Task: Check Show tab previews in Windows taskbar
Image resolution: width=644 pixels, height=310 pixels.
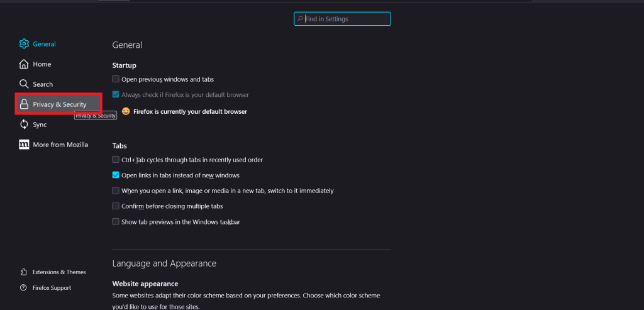Action: click(116, 222)
